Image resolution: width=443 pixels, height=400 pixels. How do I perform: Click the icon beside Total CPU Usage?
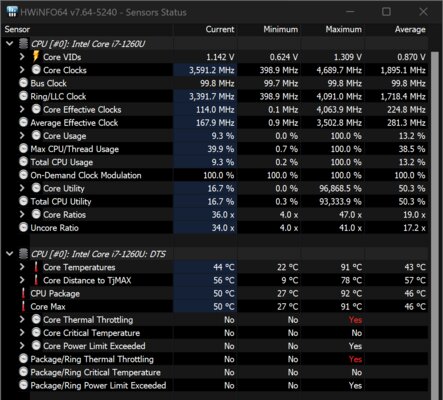coord(23,162)
